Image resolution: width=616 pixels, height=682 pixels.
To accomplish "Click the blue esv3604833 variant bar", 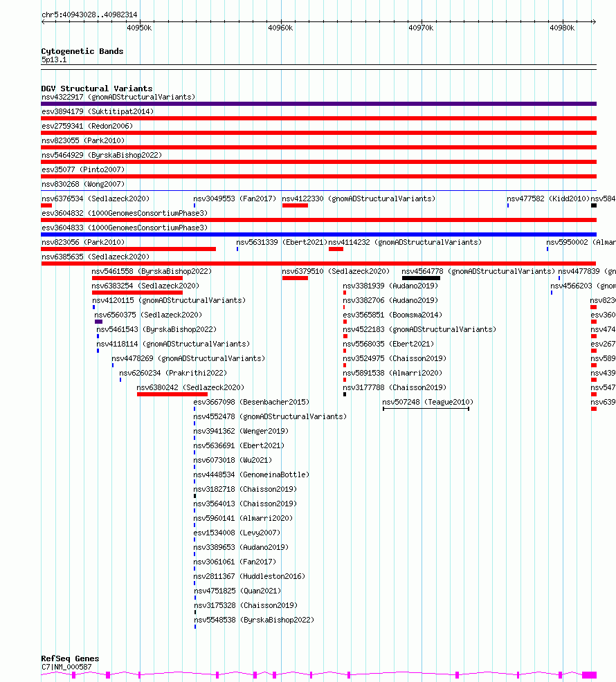I will click(318, 234).
